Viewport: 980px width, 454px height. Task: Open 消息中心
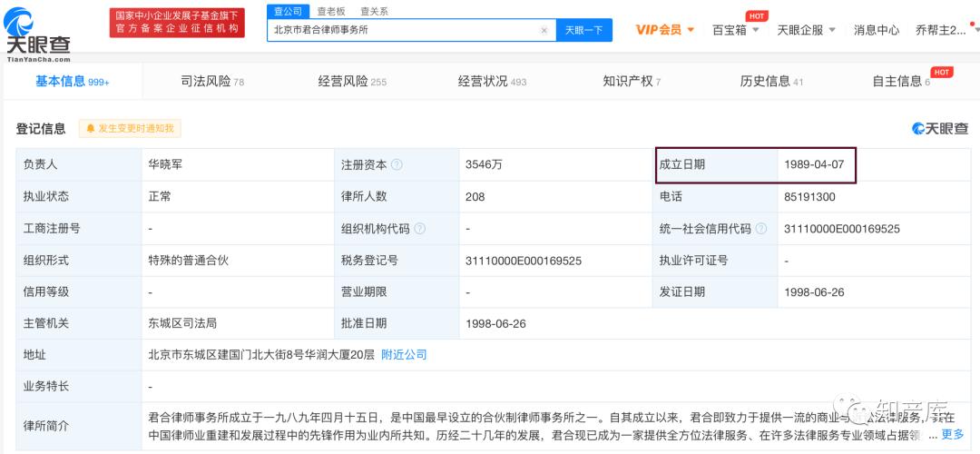(x=877, y=30)
